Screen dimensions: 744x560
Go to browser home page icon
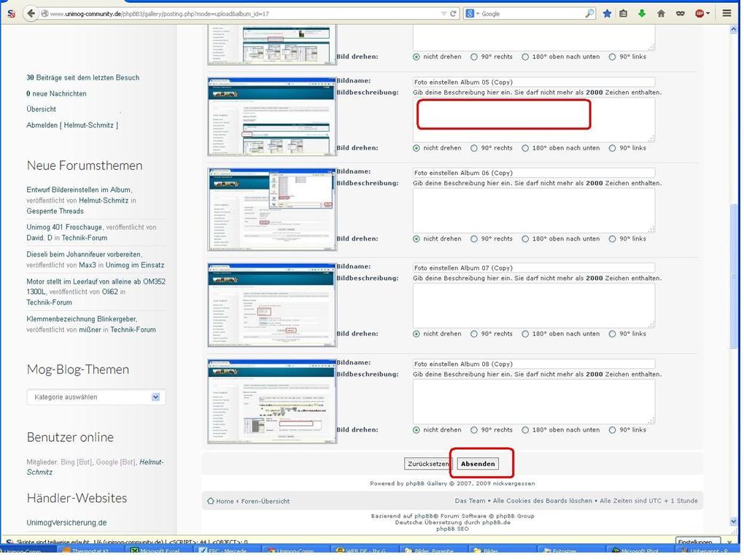(x=661, y=13)
